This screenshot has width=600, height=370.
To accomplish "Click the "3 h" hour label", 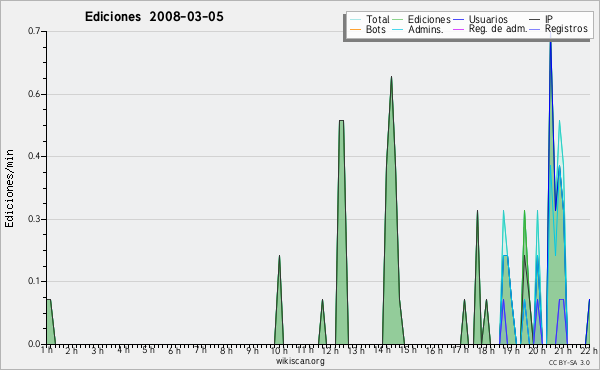I will click(97, 350).
